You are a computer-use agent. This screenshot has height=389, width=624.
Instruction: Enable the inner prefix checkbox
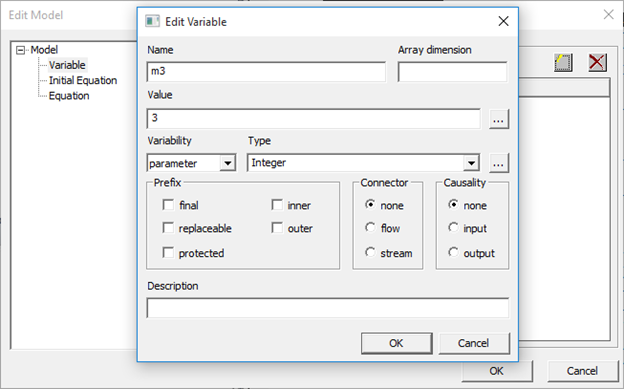tap(277, 205)
